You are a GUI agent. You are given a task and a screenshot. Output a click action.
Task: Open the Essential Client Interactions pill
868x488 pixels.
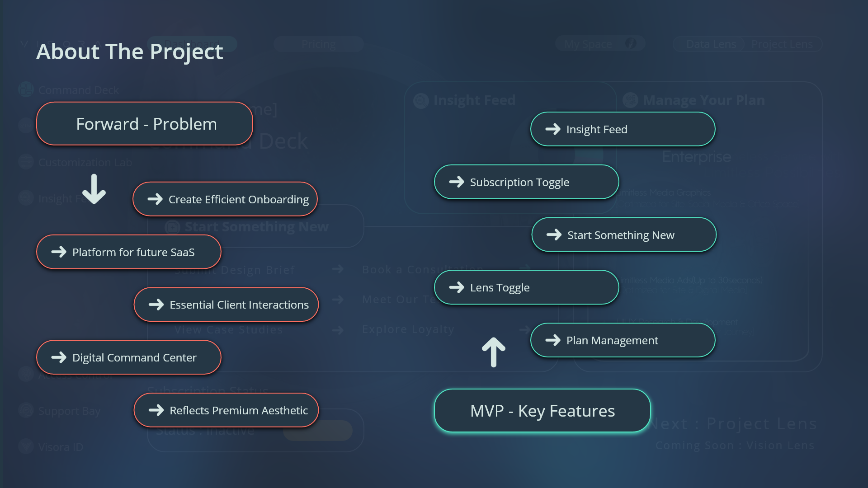[226, 305]
